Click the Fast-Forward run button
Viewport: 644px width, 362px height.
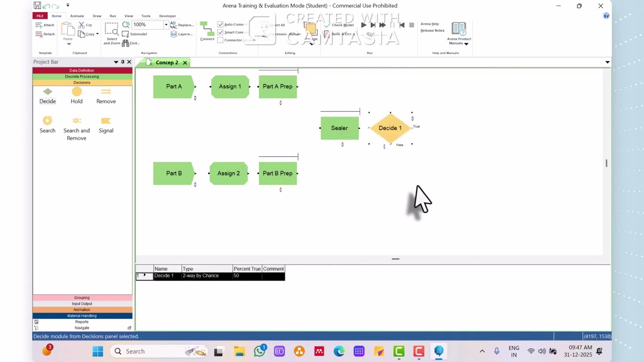(382, 25)
